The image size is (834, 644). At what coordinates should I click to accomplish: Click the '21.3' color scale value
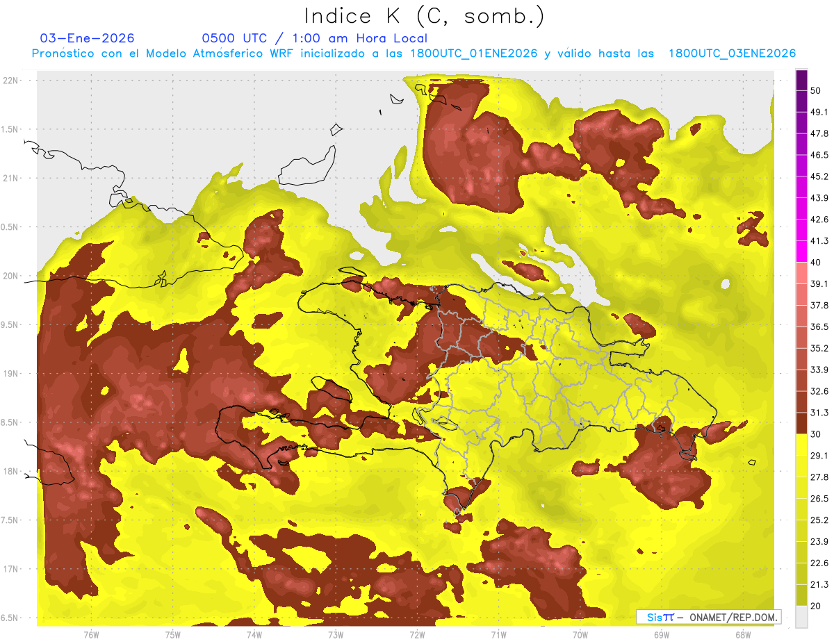819,584
